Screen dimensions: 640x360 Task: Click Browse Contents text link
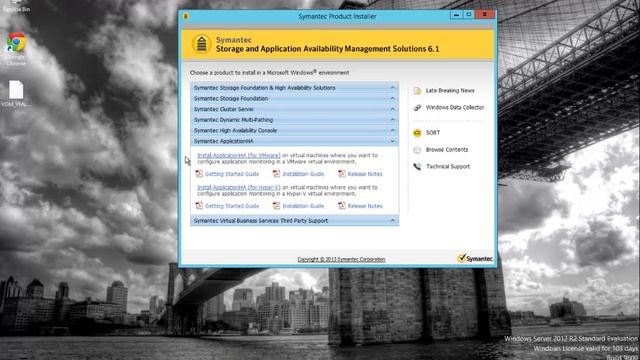447,149
